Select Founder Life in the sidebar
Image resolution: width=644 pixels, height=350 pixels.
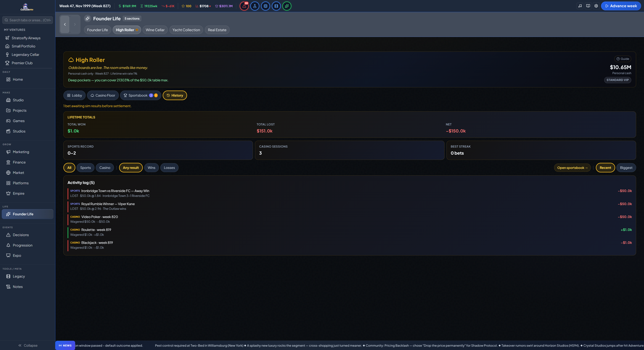pyautogui.click(x=28, y=214)
